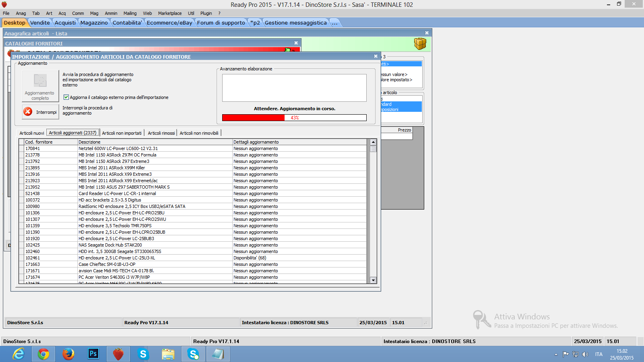Sort by Descrizione column header
The image size is (644, 362).
(155, 142)
